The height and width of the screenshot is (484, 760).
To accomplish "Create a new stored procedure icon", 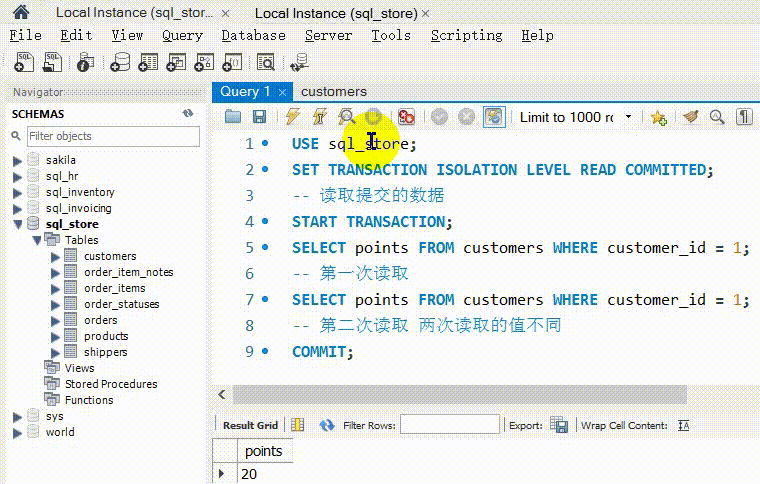I will click(204, 62).
